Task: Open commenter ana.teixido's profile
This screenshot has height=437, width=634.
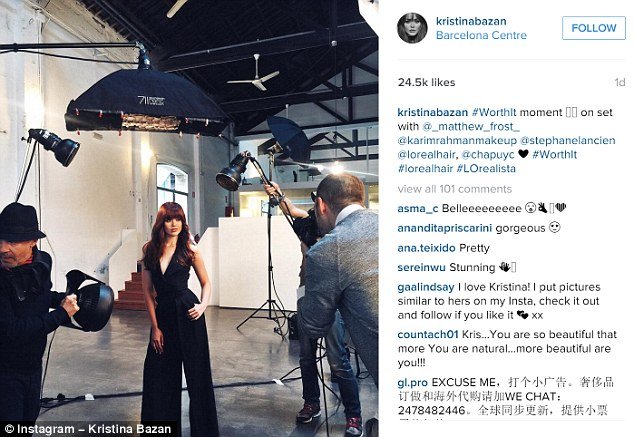Action: click(x=426, y=248)
